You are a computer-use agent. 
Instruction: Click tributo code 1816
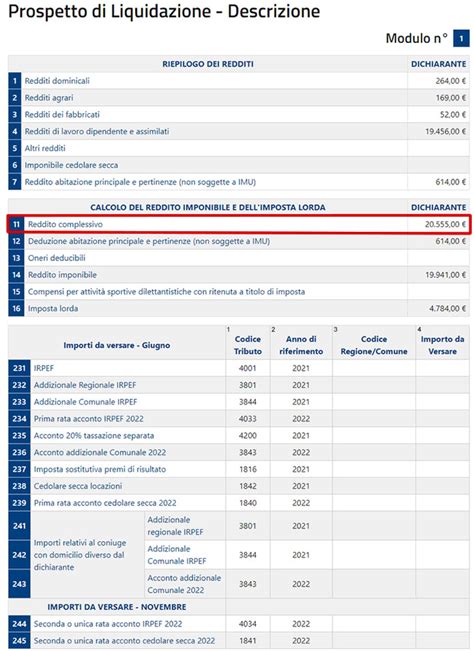click(x=247, y=469)
